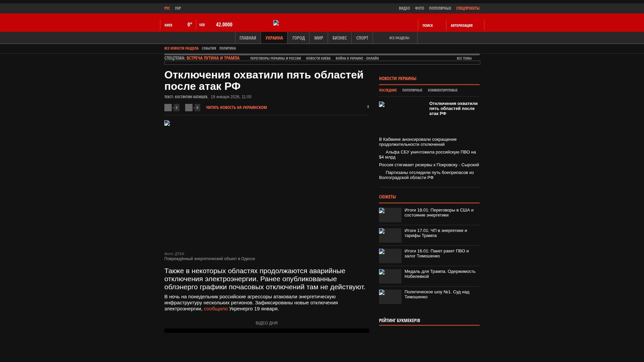This screenshot has height=362, width=644.
Task: Show Популярные news in sidebar
Action: pos(412,90)
